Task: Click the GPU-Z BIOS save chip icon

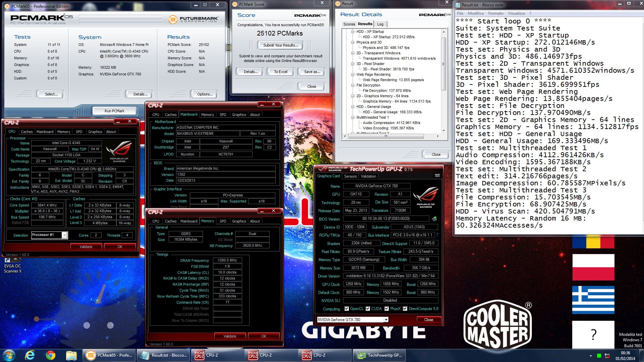Action: (434, 219)
